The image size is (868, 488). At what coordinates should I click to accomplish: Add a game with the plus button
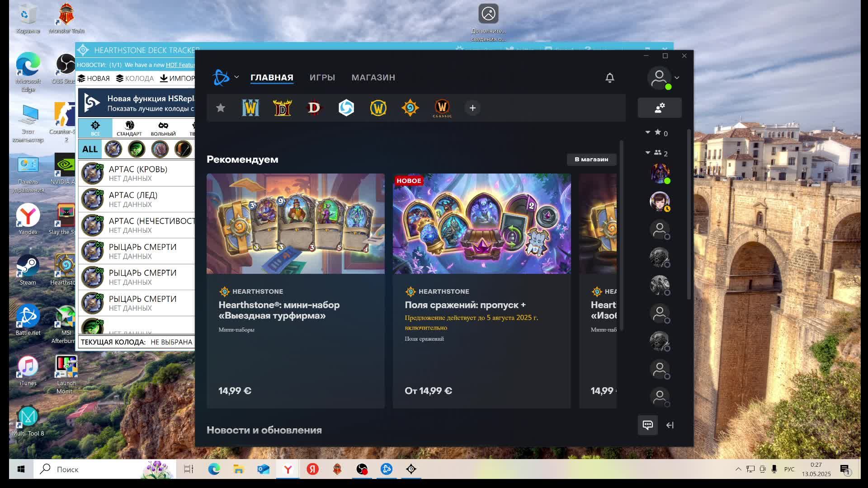[x=472, y=108]
